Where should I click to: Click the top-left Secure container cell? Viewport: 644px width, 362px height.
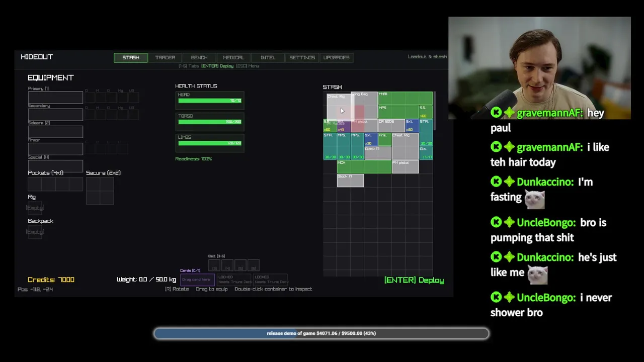tap(93, 184)
